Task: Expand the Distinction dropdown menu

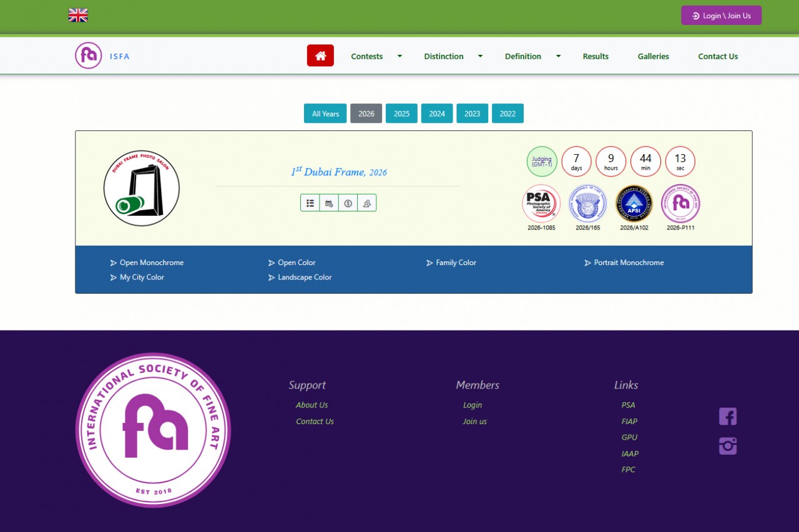Action: (x=453, y=56)
